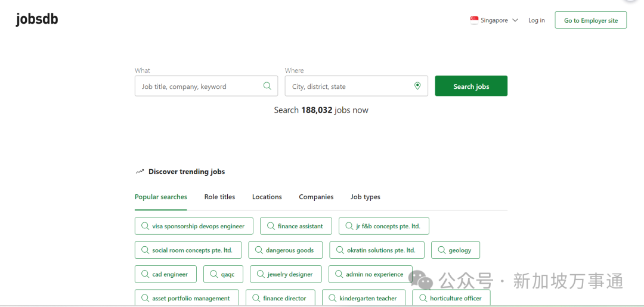The width and height of the screenshot is (644, 307).
Task: Switch to the Locations tab
Action: [267, 197]
